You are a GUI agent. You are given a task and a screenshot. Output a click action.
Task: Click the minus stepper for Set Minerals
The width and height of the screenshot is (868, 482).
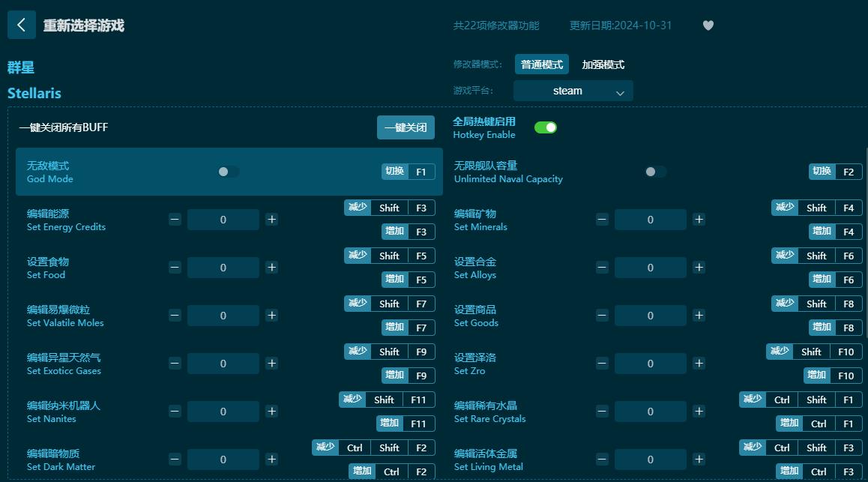[x=601, y=220]
